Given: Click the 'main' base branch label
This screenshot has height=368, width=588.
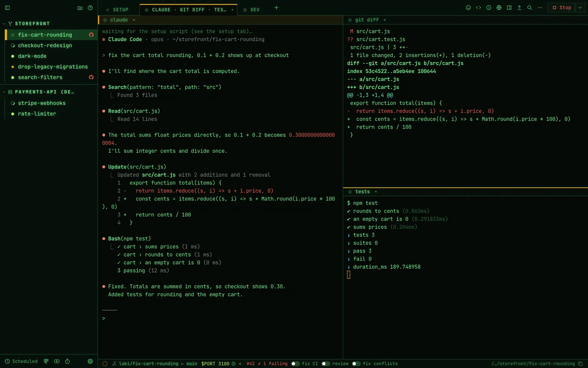Looking at the screenshot, I should point(191,364).
